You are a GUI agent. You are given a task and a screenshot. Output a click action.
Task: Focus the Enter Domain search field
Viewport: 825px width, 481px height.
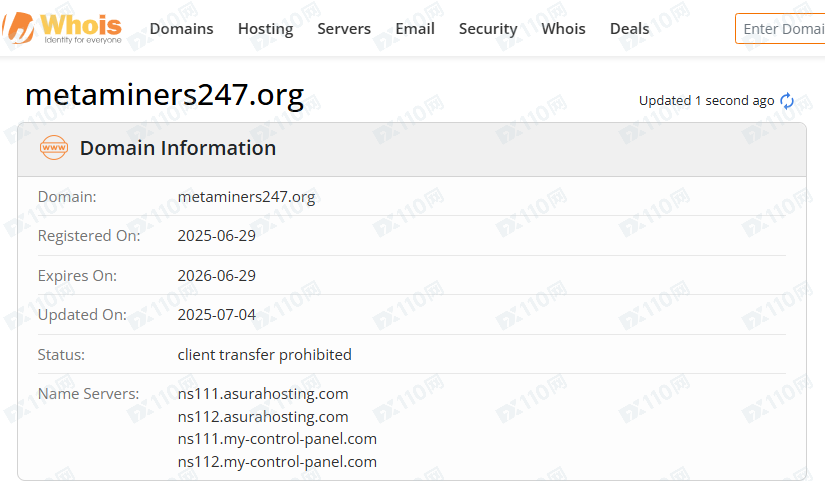pyautogui.click(x=782, y=28)
